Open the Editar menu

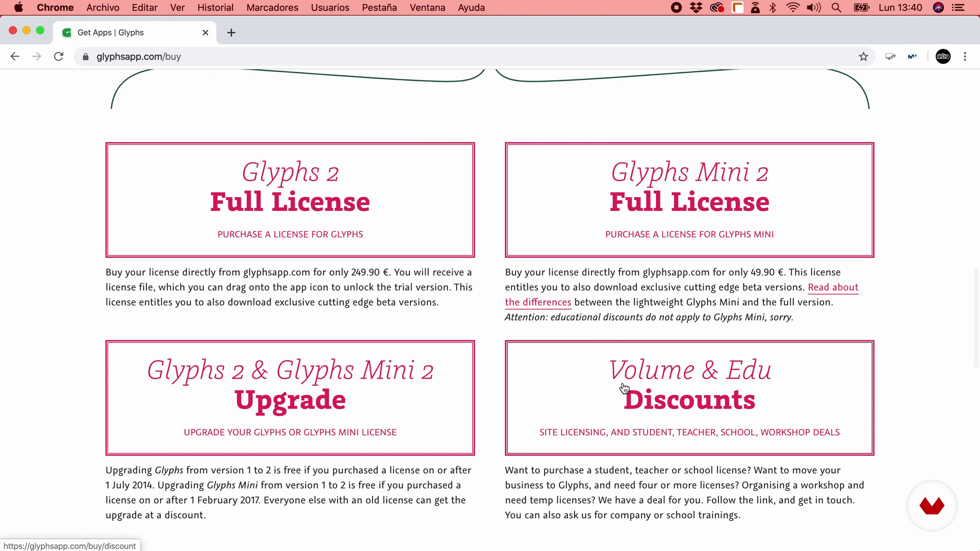coord(144,8)
